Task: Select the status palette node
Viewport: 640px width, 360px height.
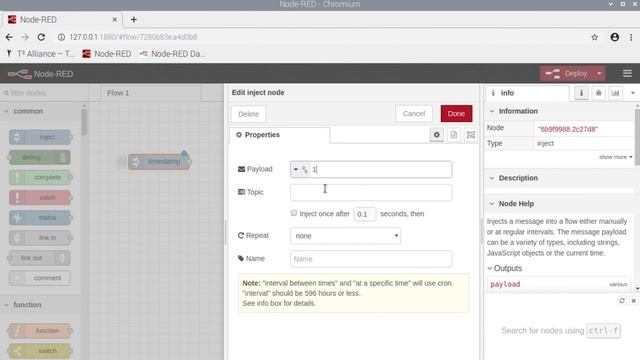Action: point(40,217)
